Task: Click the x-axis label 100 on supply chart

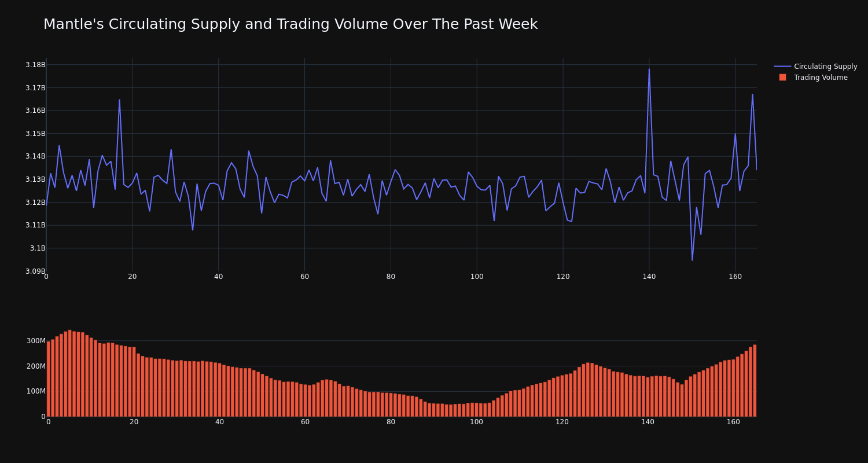Action: click(x=477, y=277)
